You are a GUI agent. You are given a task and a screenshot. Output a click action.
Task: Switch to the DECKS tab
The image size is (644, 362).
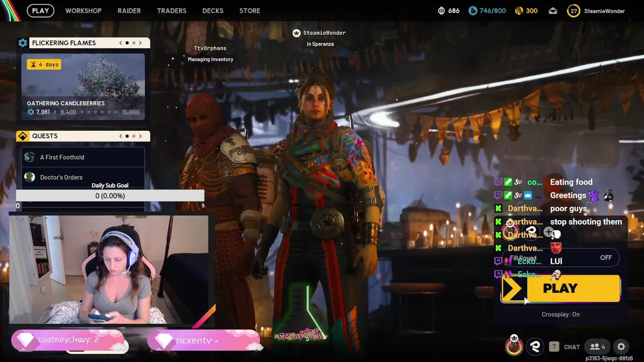pos(213,11)
